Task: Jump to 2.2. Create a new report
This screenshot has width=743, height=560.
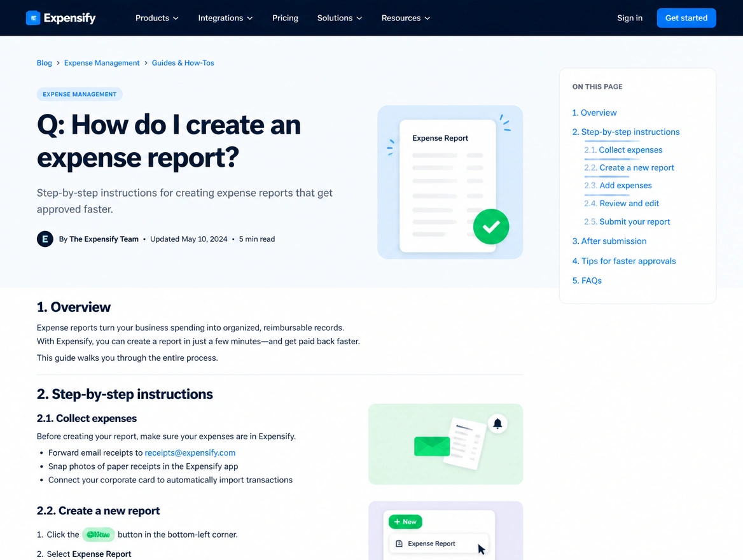Action: [x=628, y=167]
